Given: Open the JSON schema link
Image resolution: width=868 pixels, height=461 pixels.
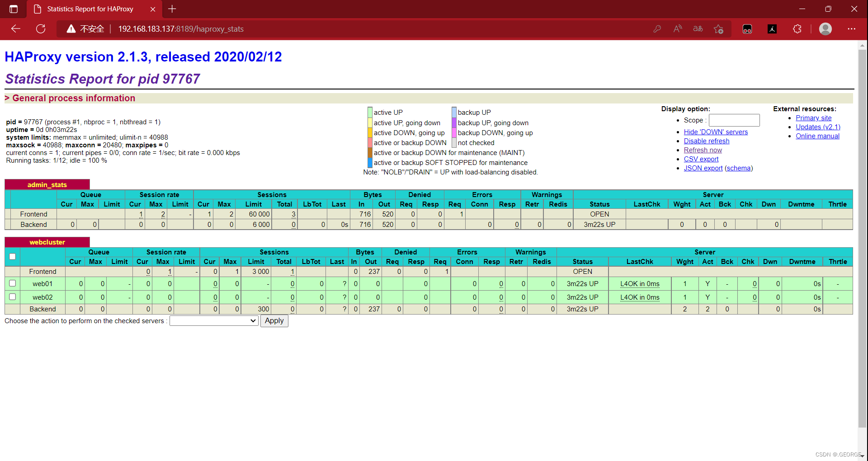Looking at the screenshot, I should click(x=739, y=168).
